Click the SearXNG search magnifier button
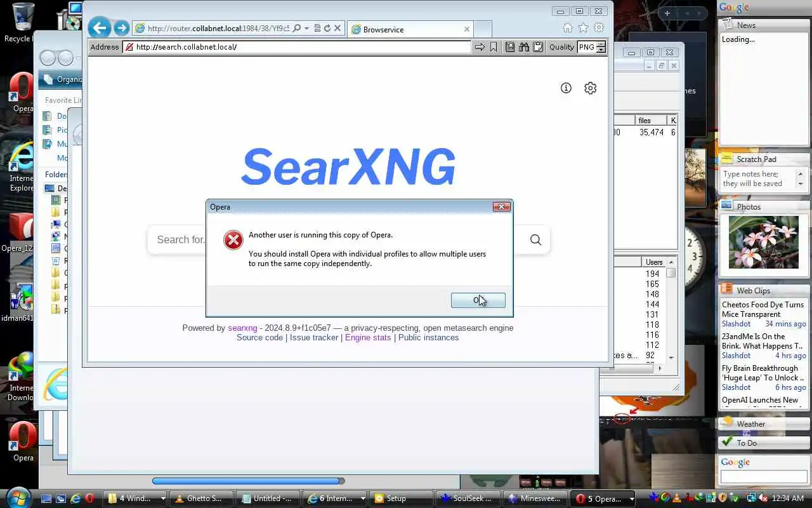812x508 pixels. point(535,239)
